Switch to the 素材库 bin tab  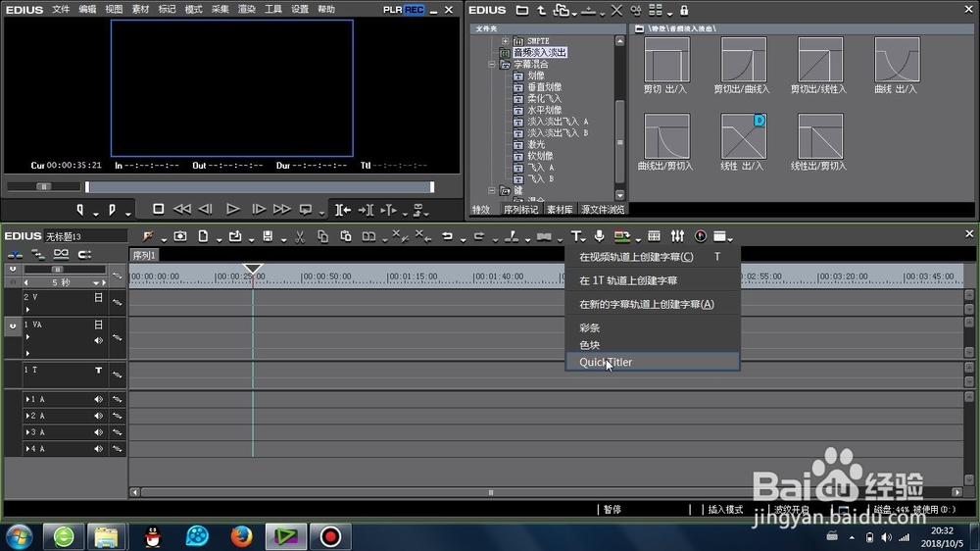(x=560, y=210)
